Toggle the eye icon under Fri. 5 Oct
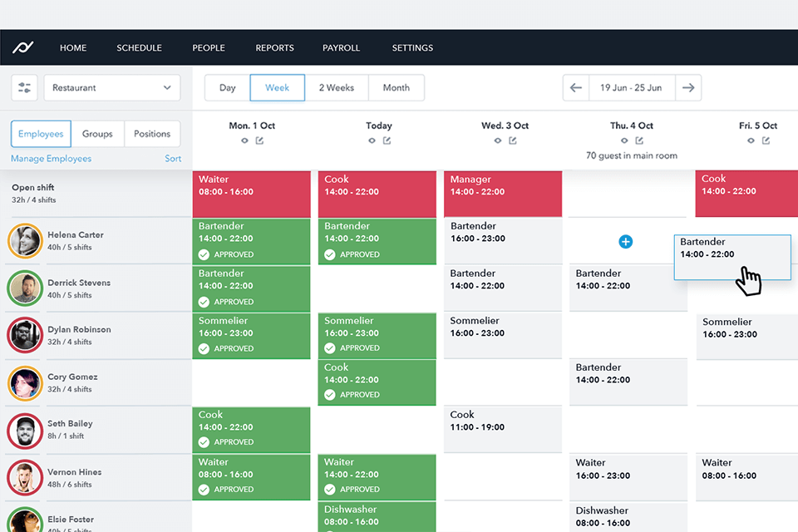Screen dimensions: 798x532 pyautogui.click(x=751, y=140)
